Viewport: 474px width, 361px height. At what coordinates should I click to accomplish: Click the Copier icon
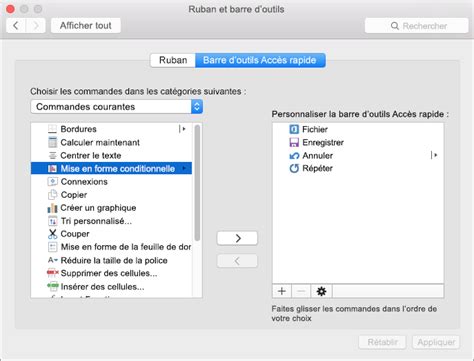pos(52,195)
